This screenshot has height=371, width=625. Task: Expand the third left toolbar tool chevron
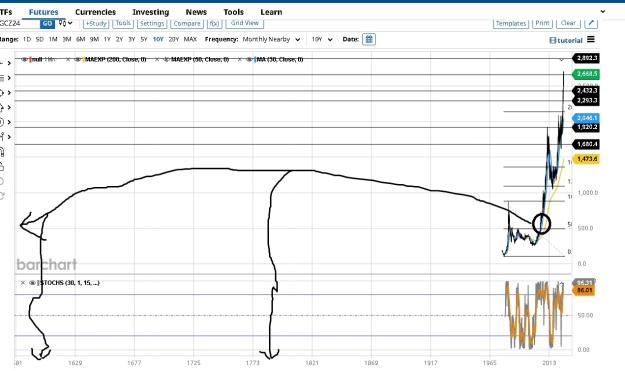pyautogui.click(x=9, y=92)
